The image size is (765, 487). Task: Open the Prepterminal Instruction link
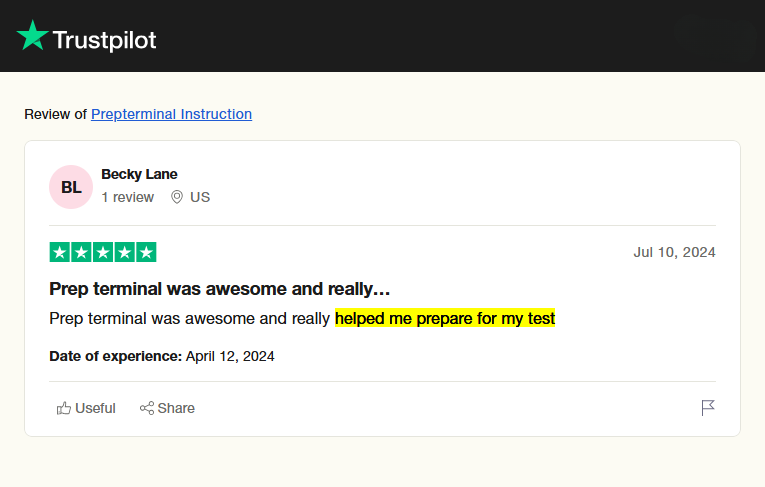[x=171, y=114]
